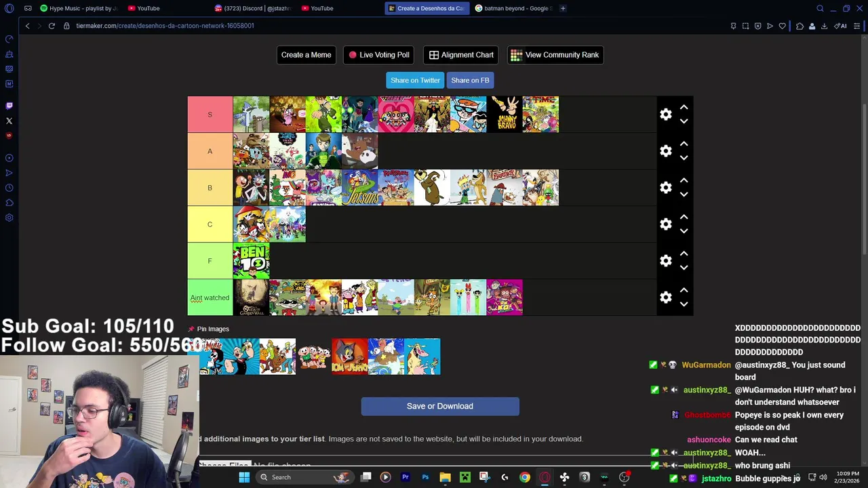The width and height of the screenshot is (868, 488).
Task: Open Windows Start menu
Action: coord(244,477)
